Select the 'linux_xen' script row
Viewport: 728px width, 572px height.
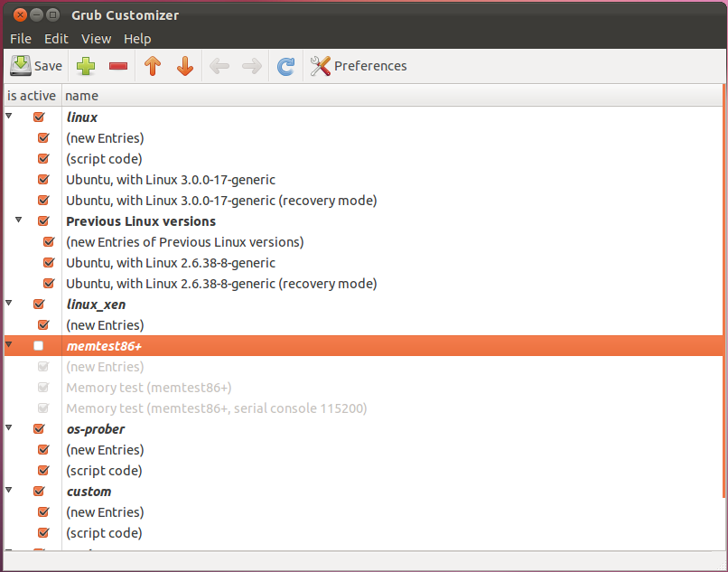[x=96, y=305]
